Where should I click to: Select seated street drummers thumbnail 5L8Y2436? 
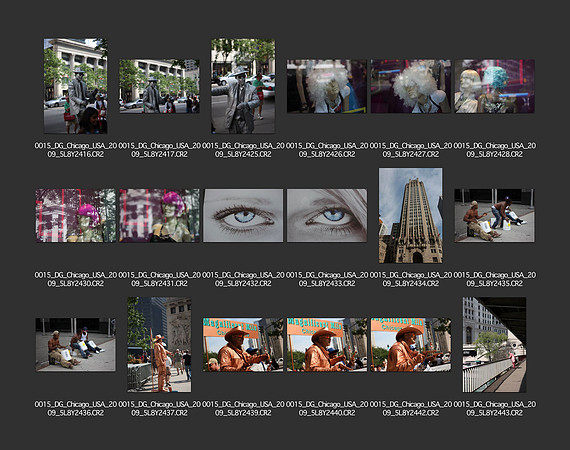click(x=76, y=345)
